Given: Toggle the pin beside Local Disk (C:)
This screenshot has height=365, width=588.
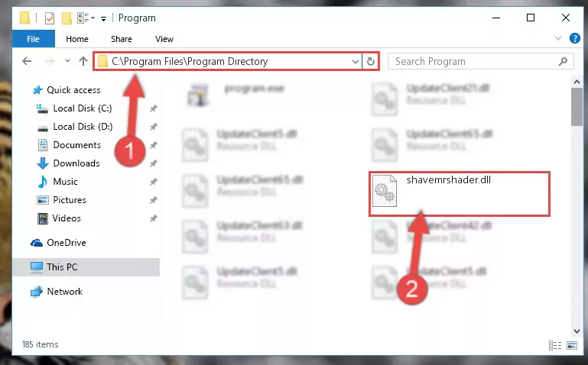Looking at the screenshot, I should pos(153,108).
